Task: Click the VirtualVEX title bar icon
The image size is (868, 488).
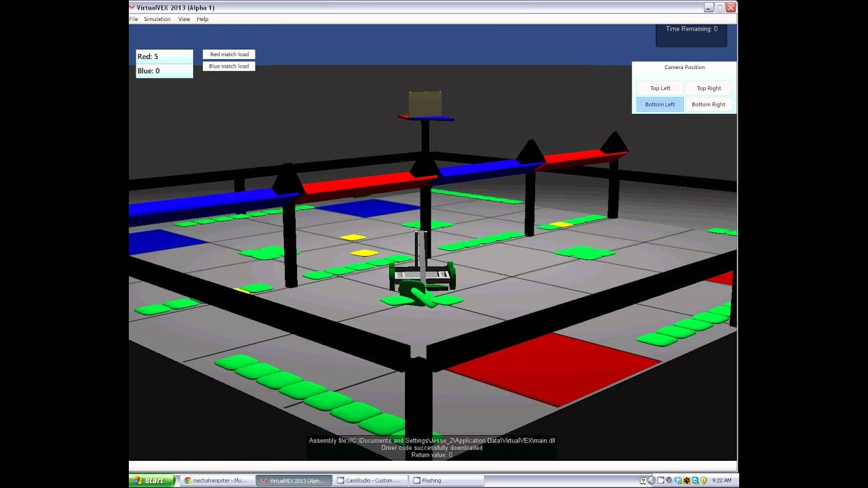Action: (x=132, y=7)
